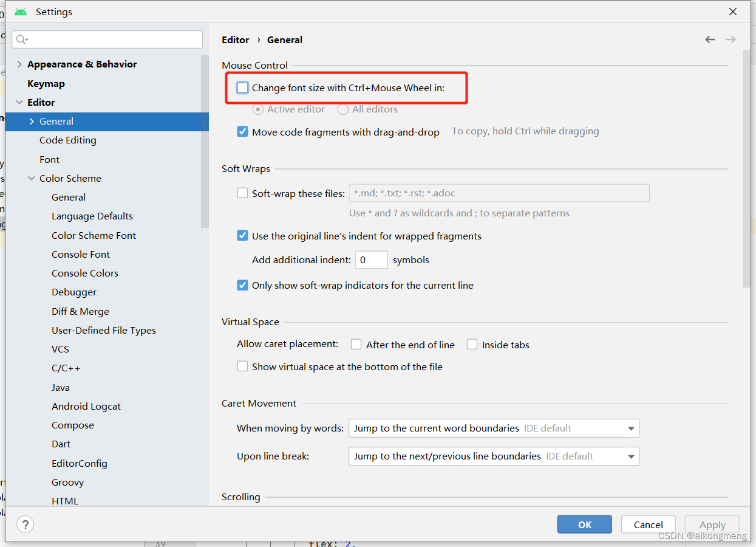This screenshot has height=547, width=756.
Task: Open Language Defaults color settings
Action: click(x=92, y=216)
